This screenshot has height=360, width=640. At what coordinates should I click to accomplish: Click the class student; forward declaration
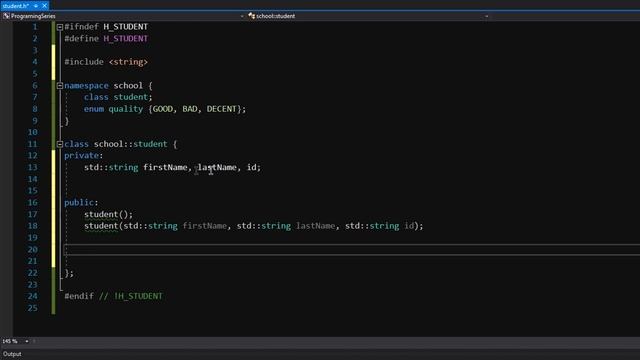point(118,97)
